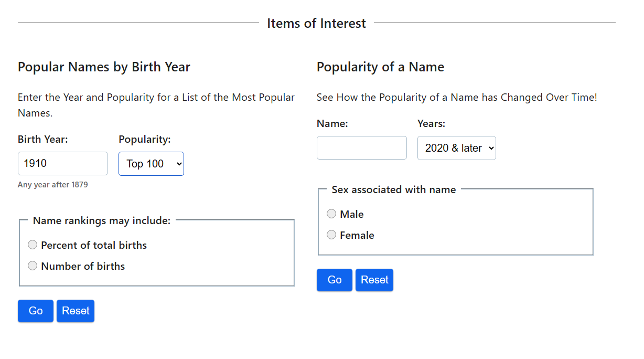Screen dimensions: 644x359
Task: Click the 'Birth Year:' field label
Action: 43,139
